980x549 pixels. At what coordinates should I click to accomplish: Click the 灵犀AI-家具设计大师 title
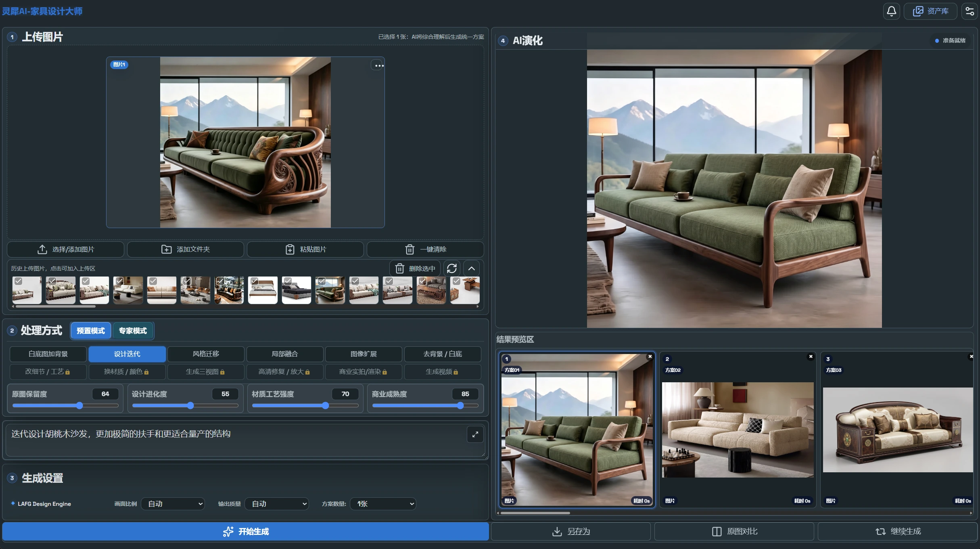(42, 11)
